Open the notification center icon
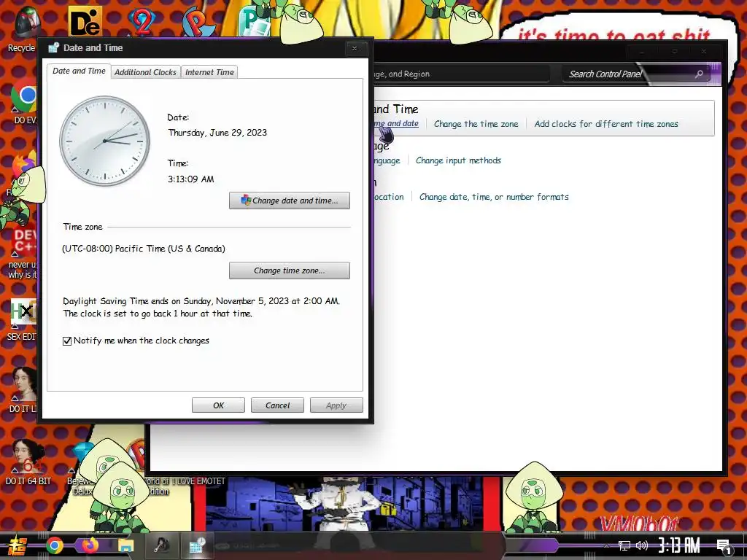 pyautogui.click(x=724, y=546)
